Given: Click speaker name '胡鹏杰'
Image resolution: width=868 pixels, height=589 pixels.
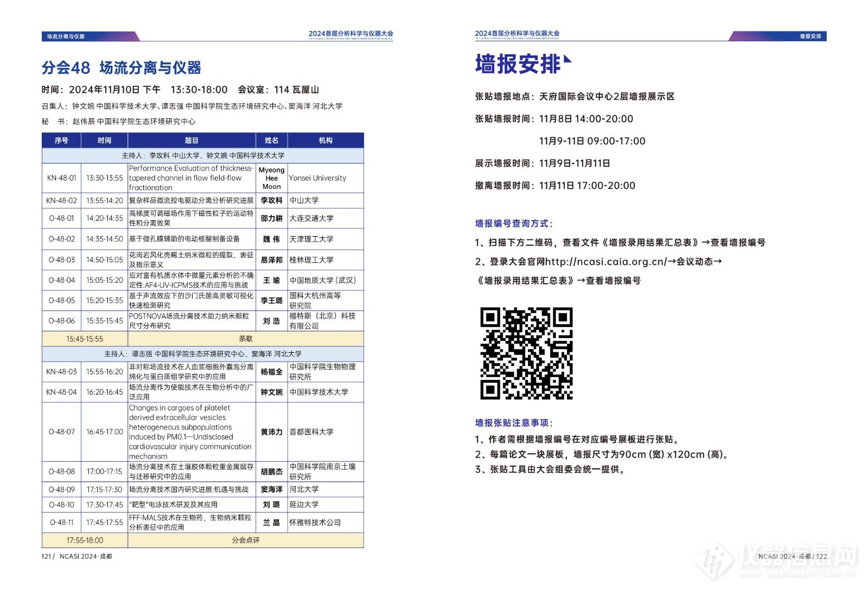Looking at the screenshot, I should 272,472.
